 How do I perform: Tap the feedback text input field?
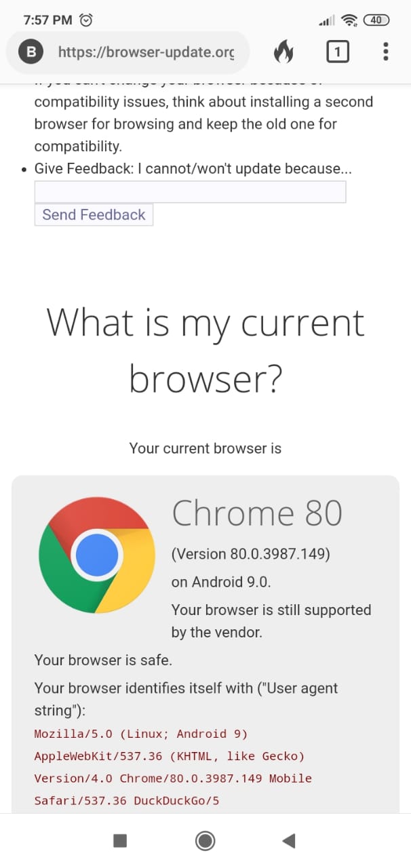[190, 191]
